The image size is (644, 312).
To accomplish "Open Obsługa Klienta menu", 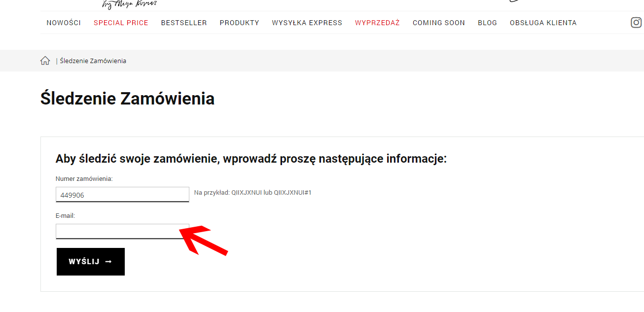I will click(543, 23).
